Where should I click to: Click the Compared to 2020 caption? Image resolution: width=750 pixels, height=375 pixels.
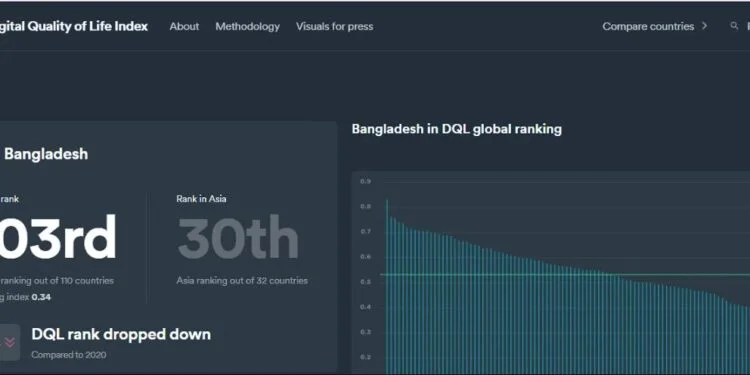coord(69,355)
